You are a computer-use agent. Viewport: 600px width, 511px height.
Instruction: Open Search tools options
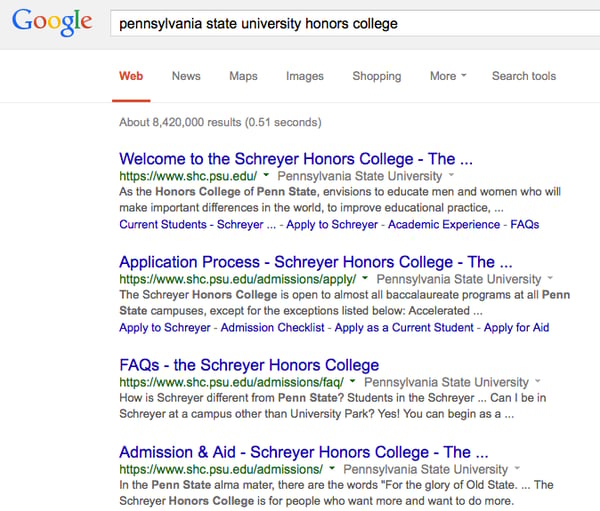tap(524, 76)
